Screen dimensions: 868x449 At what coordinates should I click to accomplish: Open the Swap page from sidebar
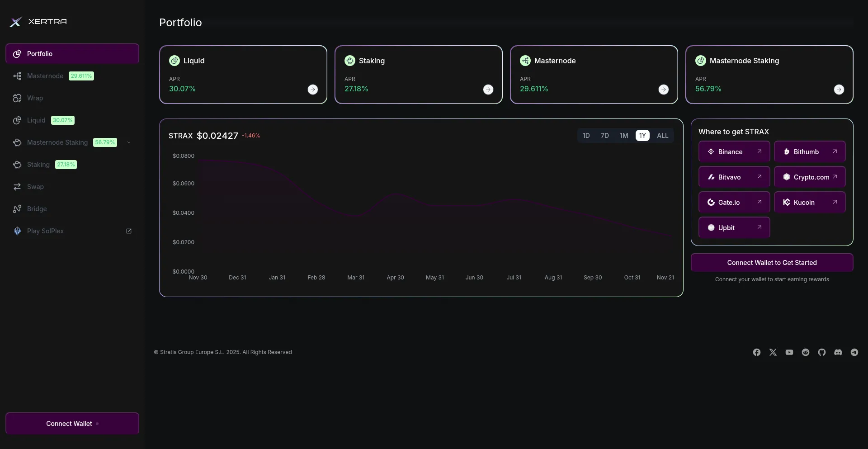(x=35, y=187)
